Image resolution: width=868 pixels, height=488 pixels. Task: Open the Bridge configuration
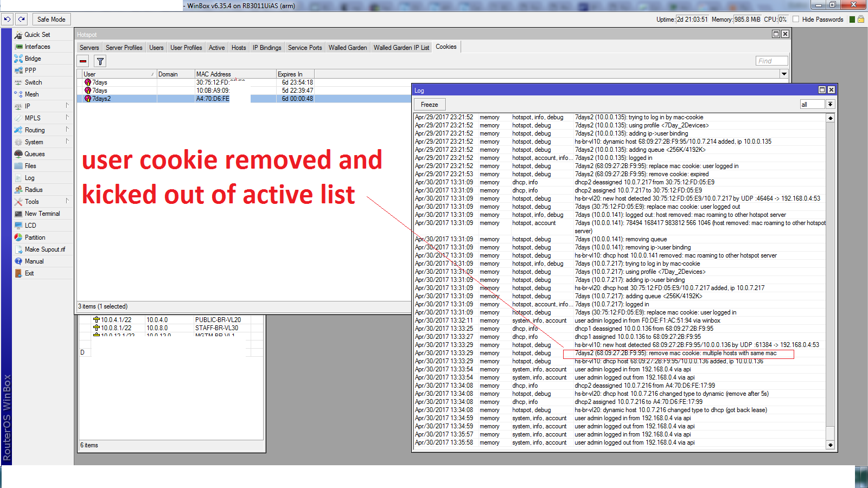[x=33, y=58]
